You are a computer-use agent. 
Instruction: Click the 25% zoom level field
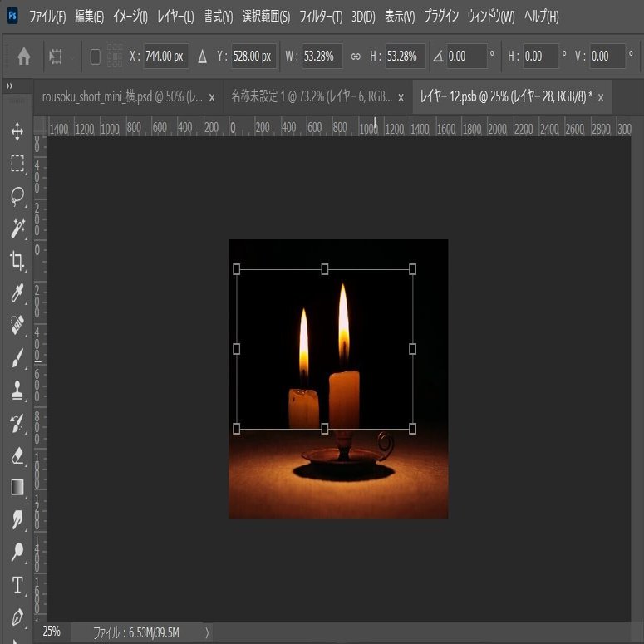52,632
